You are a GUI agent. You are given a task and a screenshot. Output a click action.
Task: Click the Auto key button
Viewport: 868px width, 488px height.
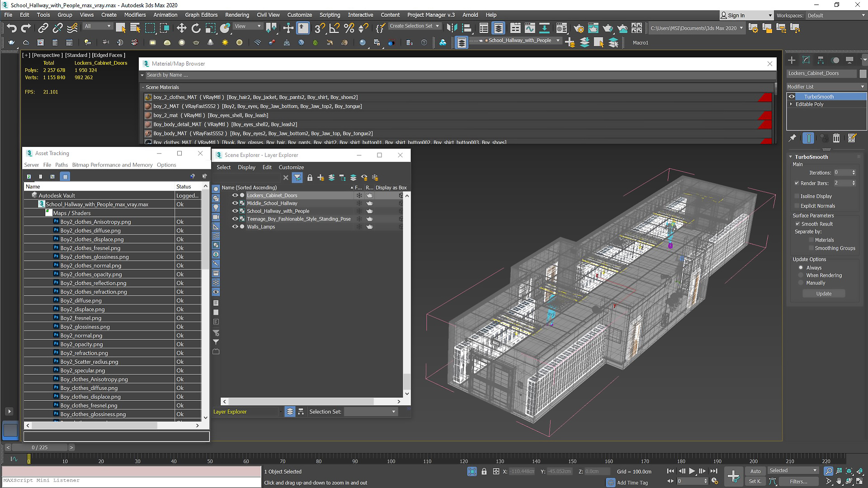755,471
